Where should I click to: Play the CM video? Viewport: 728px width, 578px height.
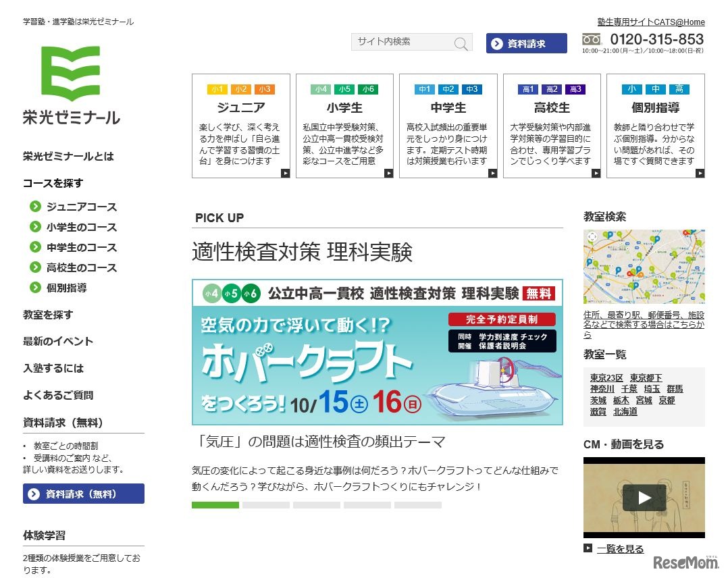(x=644, y=498)
